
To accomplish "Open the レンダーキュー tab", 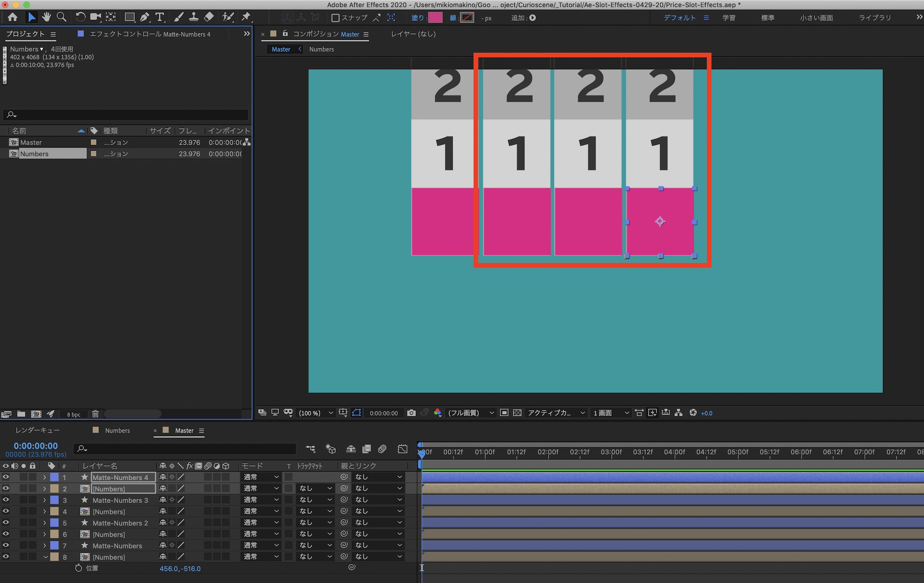I will tap(37, 430).
